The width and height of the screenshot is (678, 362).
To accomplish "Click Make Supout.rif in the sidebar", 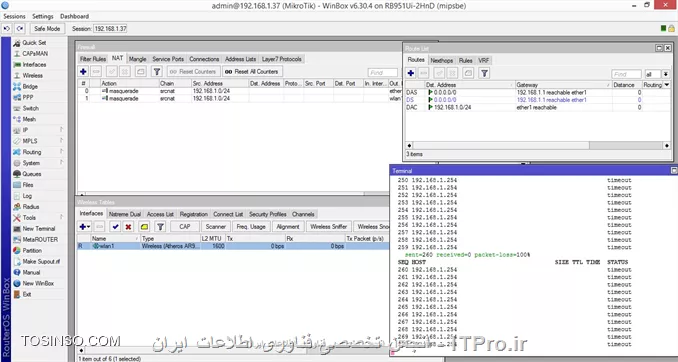I will [x=41, y=261].
